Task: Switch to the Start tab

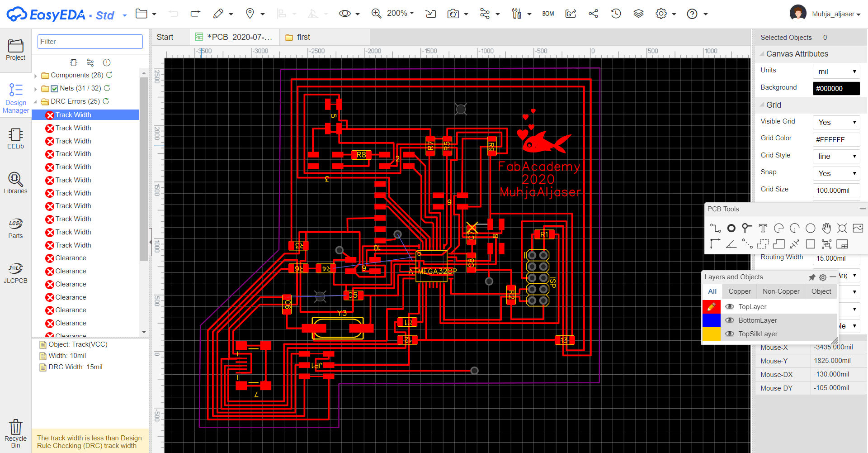Action: tap(165, 37)
